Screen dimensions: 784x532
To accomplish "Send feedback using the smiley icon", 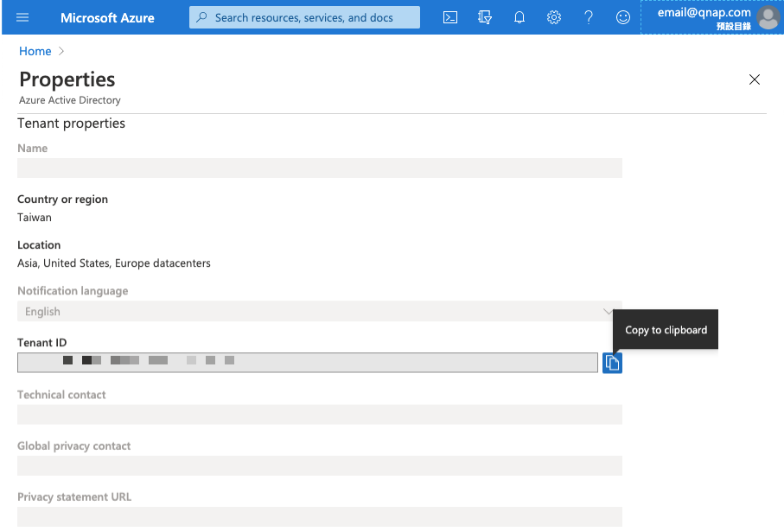I will click(x=623, y=17).
